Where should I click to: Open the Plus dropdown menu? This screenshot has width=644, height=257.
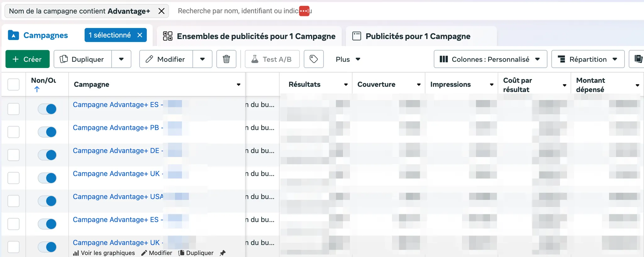[x=348, y=59]
